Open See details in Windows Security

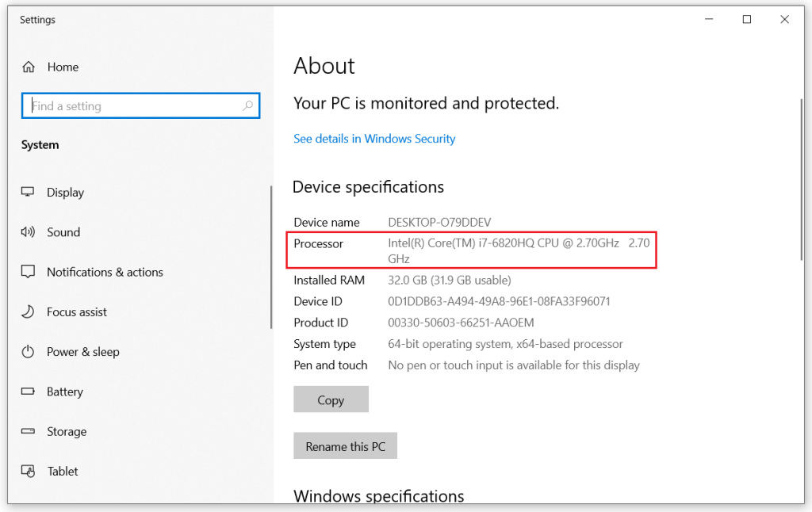pos(374,138)
